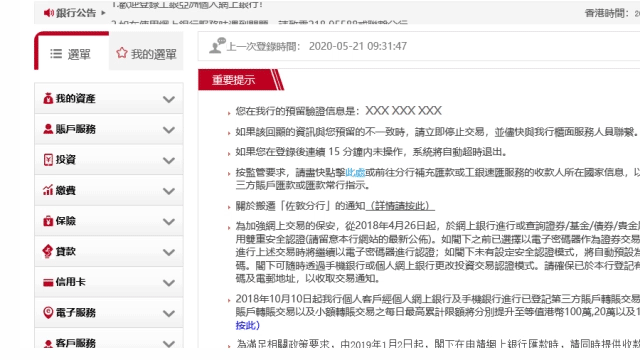Expand the 繳費 chevron
Image resolution: width=640 pixels, height=360 pixels.
coord(169,191)
